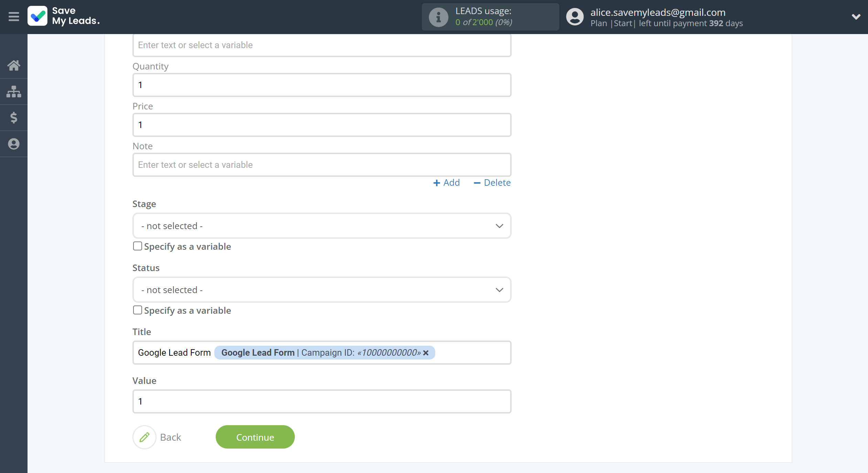Click the Add link
The width and height of the screenshot is (868, 473).
(x=447, y=183)
